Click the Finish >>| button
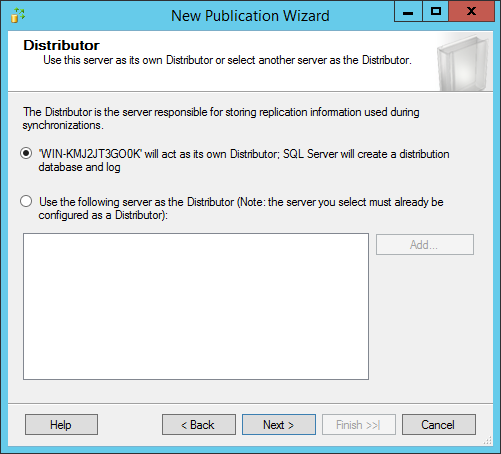 point(359,425)
